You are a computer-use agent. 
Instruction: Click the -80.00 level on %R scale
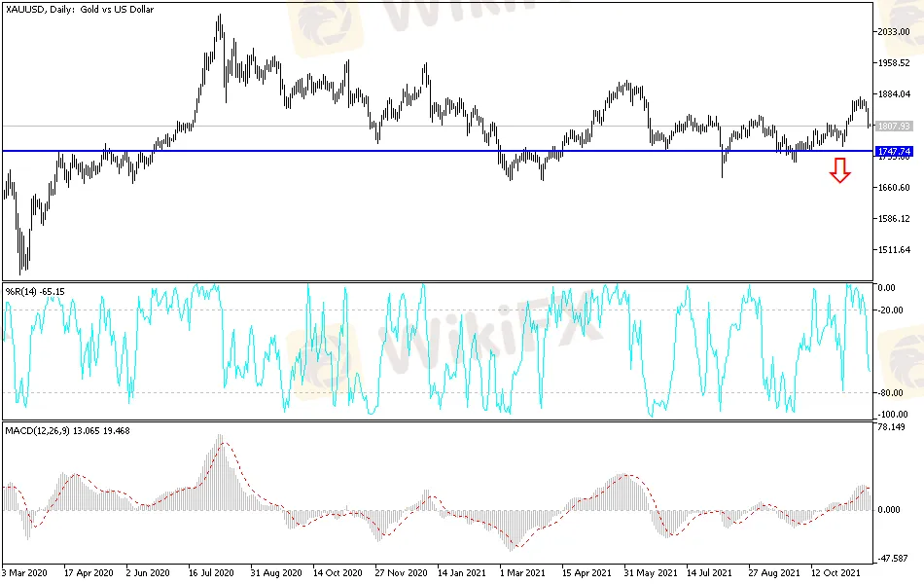tap(890, 393)
